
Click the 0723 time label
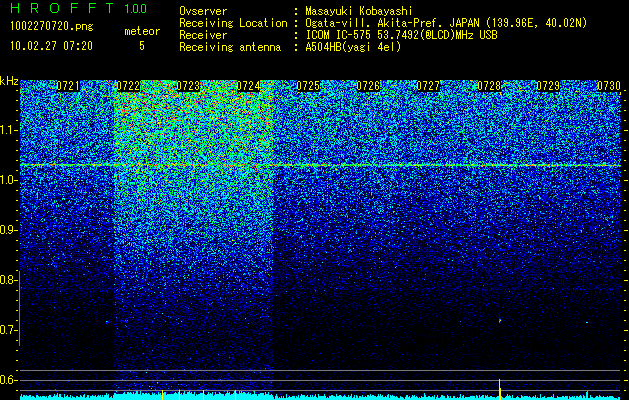tap(188, 86)
